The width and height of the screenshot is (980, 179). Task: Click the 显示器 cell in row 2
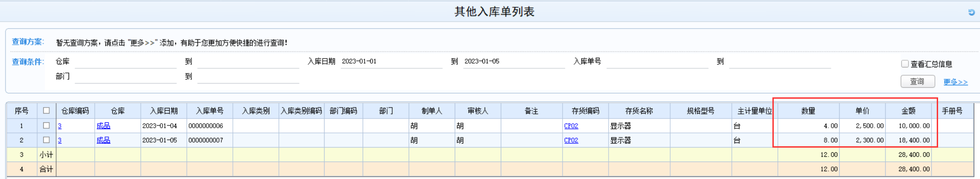[x=639, y=140]
